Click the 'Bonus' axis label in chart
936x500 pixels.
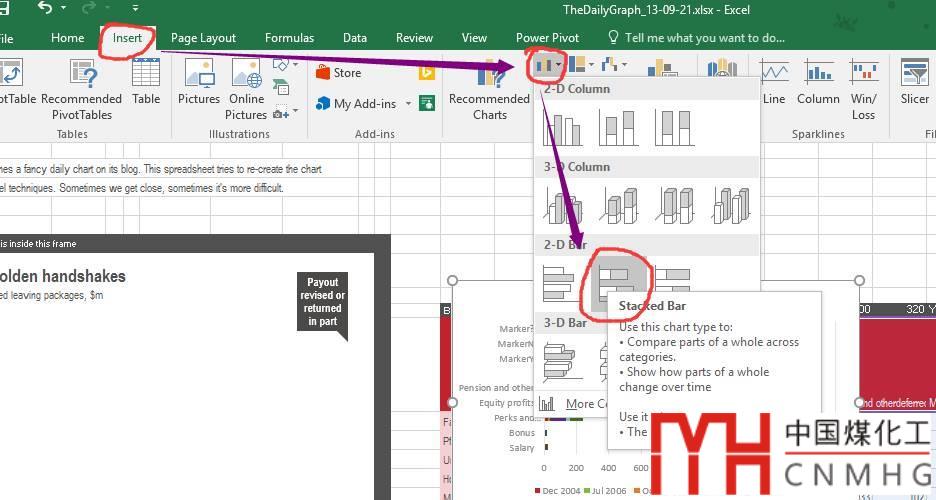[x=522, y=433]
